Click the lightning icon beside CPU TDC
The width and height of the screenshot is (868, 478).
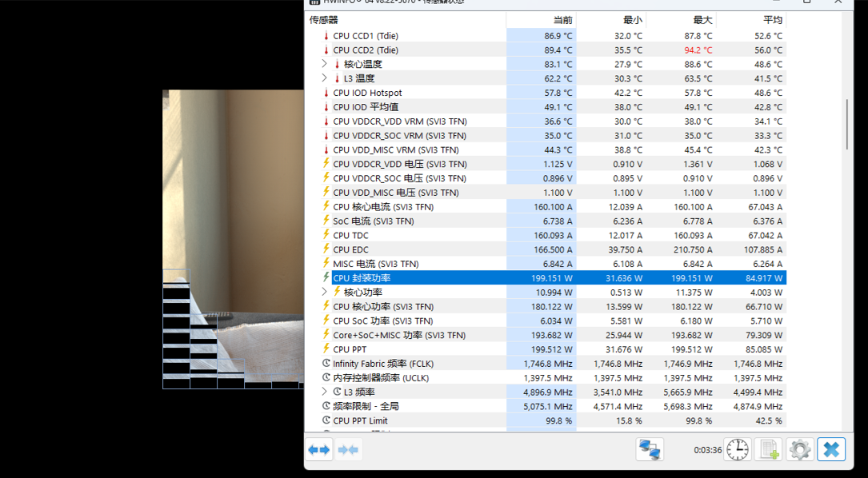pos(326,235)
